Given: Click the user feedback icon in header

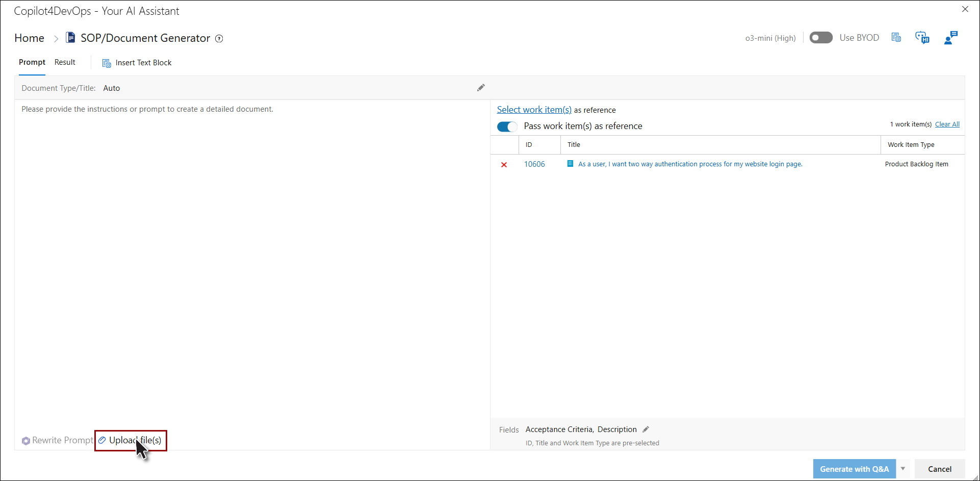Looking at the screenshot, I should coord(950,38).
